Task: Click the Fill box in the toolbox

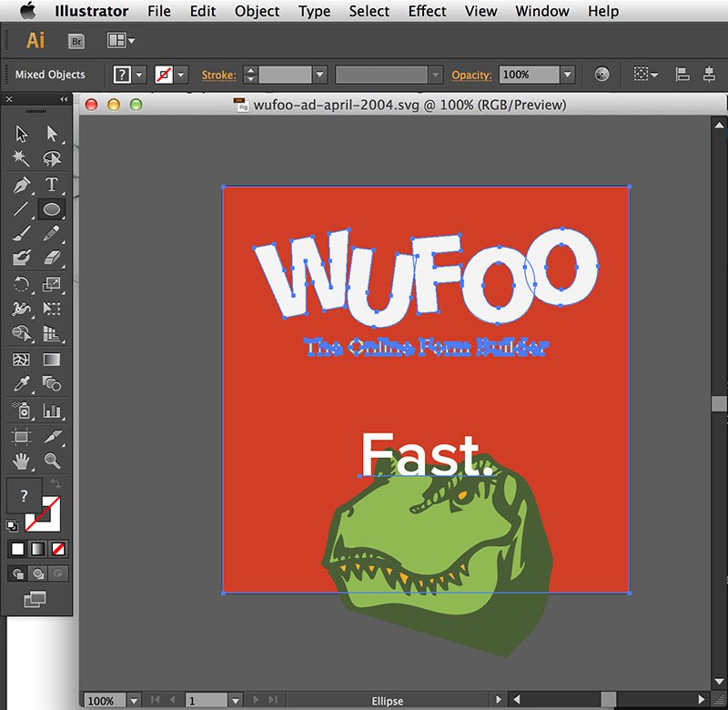Action: [x=25, y=495]
